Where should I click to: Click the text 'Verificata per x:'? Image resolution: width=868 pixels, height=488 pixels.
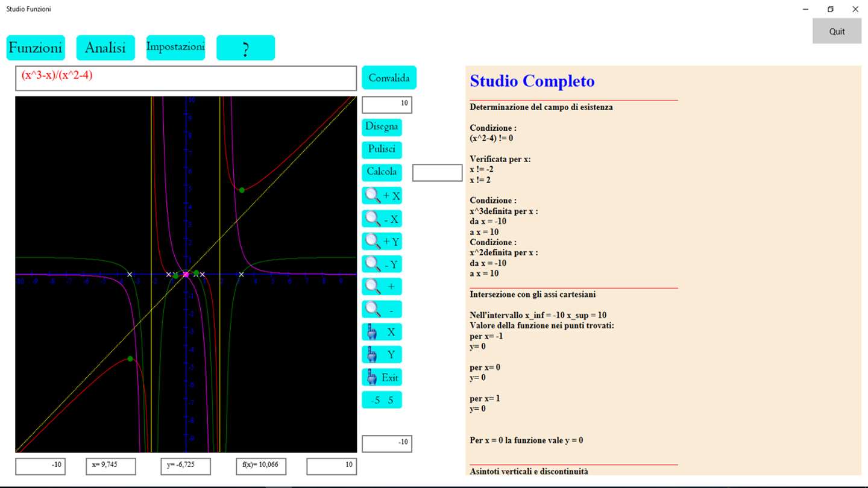pos(500,159)
